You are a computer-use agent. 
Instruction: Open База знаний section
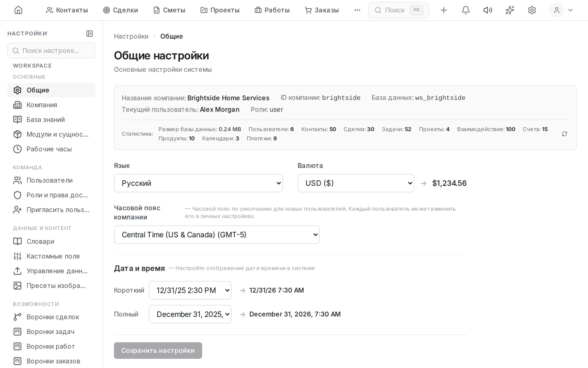[x=51, y=120]
